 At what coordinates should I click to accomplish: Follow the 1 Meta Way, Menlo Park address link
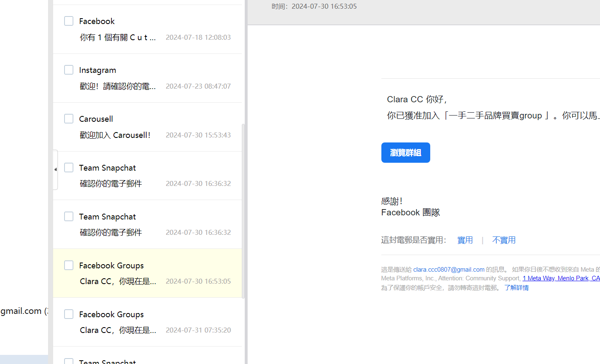point(561,278)
